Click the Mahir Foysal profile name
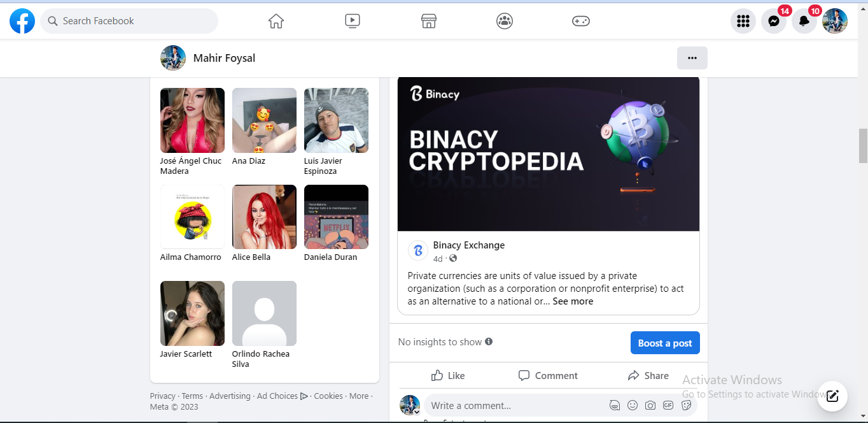868x423 pixels. (224, 58)
